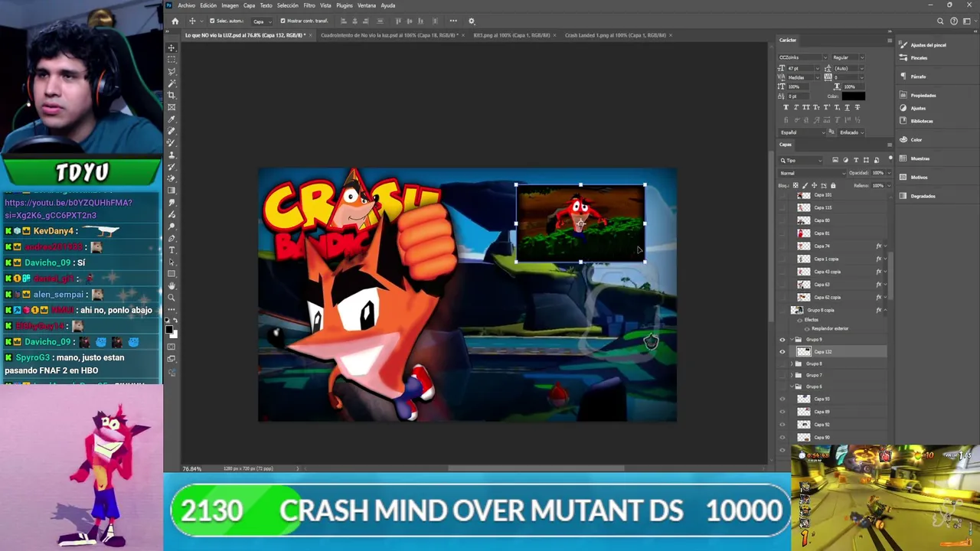Screen dimensions: 980x551
Task: Open the font style dropdown Regular
Action: 848,57
